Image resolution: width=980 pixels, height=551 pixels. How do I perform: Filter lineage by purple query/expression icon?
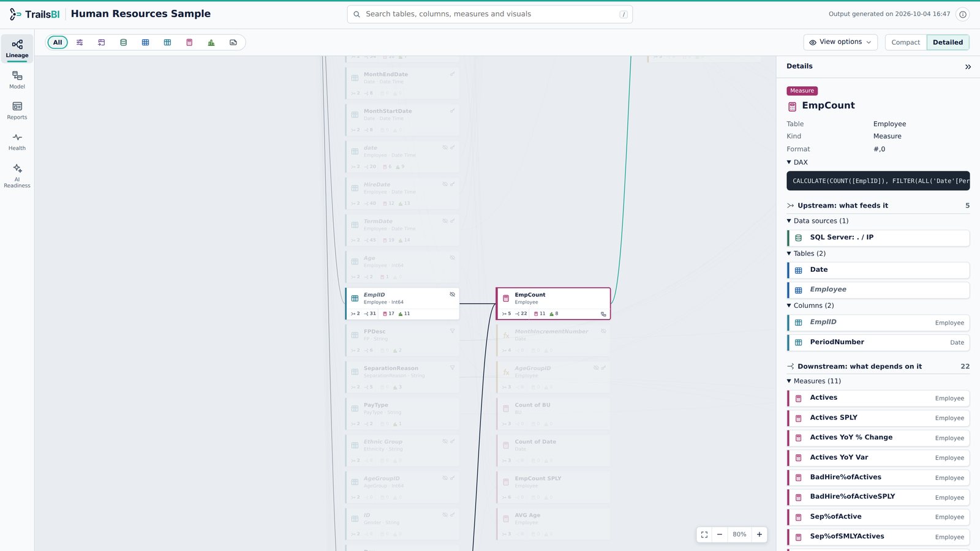(x=102, y=42)
